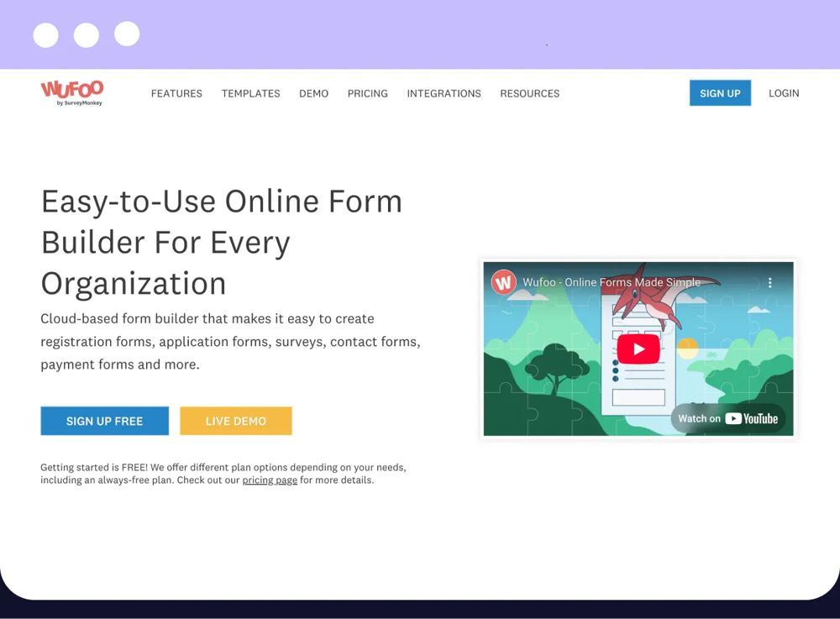Screen dimensions: 840x619
Task: Click the Watch on YouTube button
Action: [729, 417]
